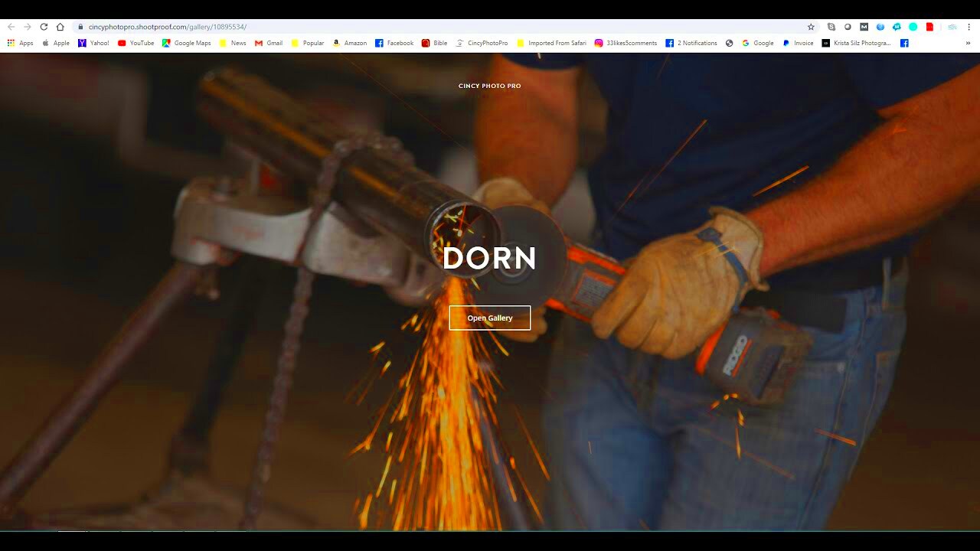This screenshot has width=980, height=551.
Task: Click the Home icon in the browser toolbar
Action: click(x=60, y=27)
